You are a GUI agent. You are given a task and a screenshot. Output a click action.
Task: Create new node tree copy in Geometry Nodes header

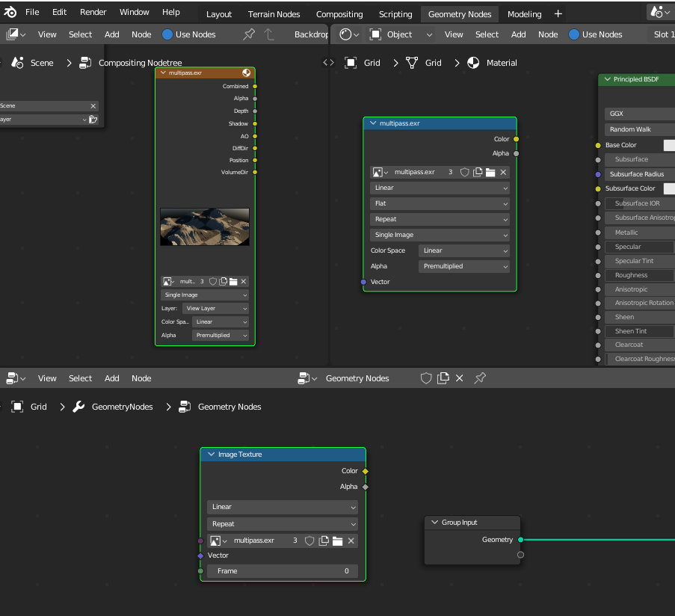coord(443,378)
